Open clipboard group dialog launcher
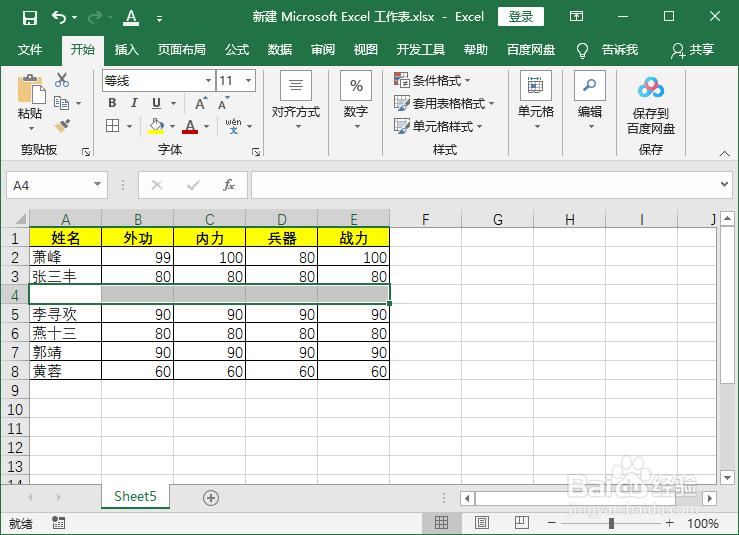This screenshot has height=535, width=739. pyautogui.click(x=86, y=152)
